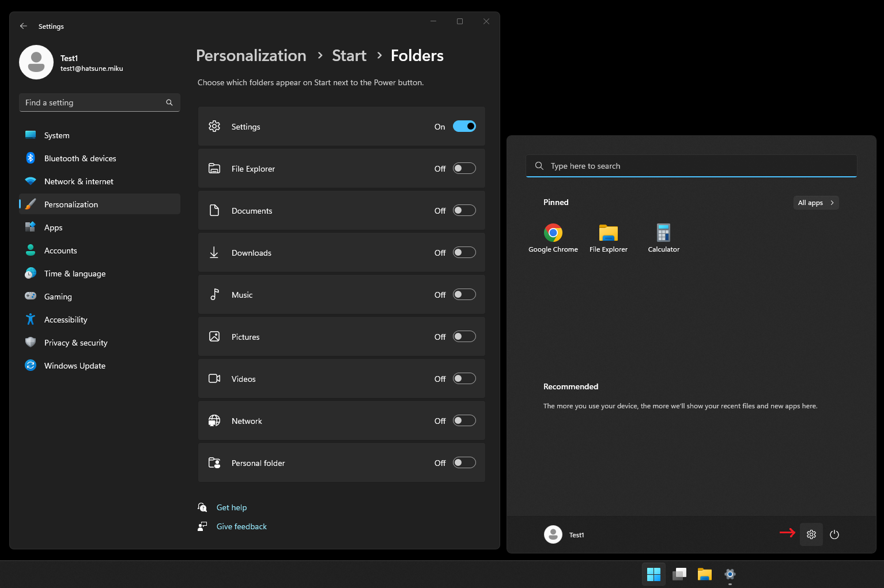
Task: Open Google Chrome from pinned apps
Action: click(553, 238)
